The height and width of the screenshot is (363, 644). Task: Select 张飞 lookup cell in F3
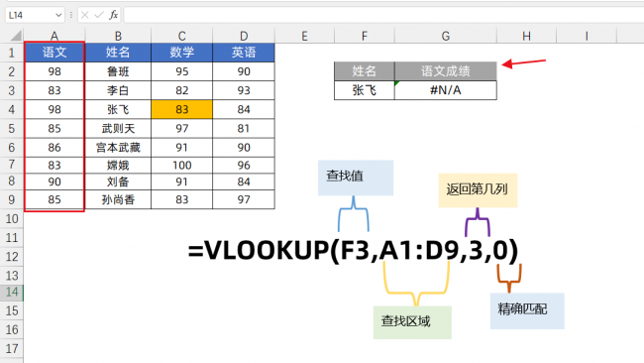point(365,90)
